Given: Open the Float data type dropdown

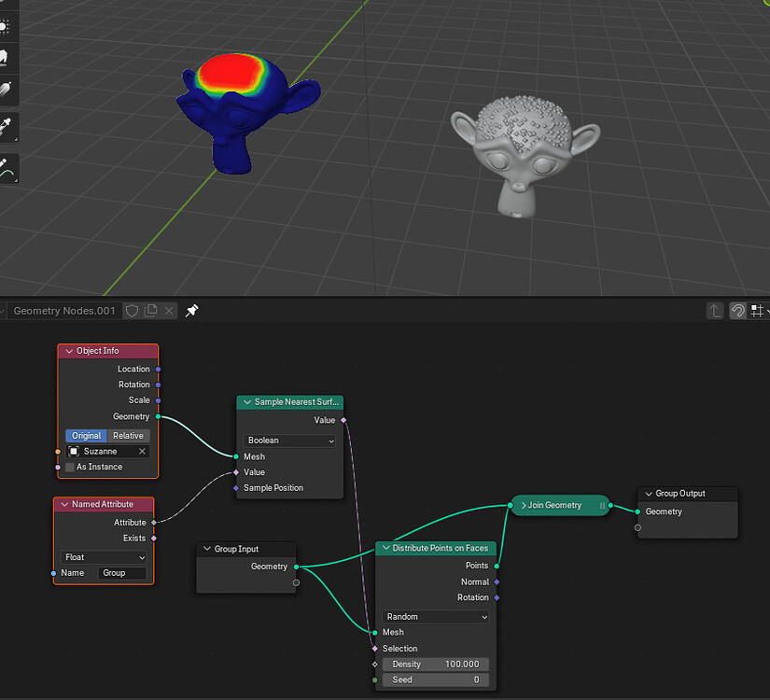Looking at the screenshot, I should (104, 557).
